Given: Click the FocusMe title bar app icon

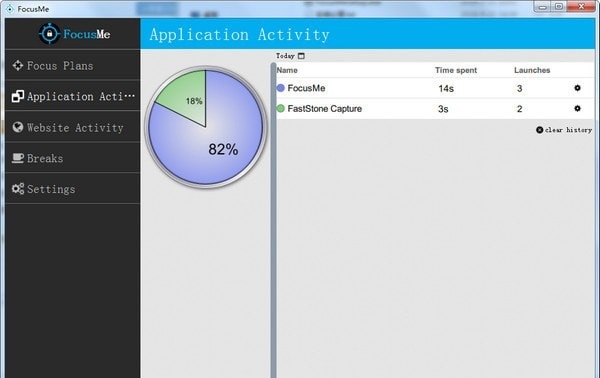Looking at the screenshot, I should [x=10, y=8].
